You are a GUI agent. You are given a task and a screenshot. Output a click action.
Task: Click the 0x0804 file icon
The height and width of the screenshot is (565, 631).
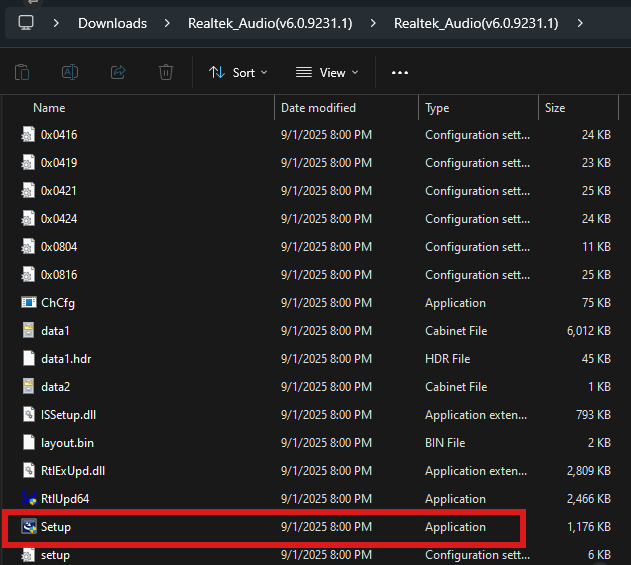coord(28,246)
